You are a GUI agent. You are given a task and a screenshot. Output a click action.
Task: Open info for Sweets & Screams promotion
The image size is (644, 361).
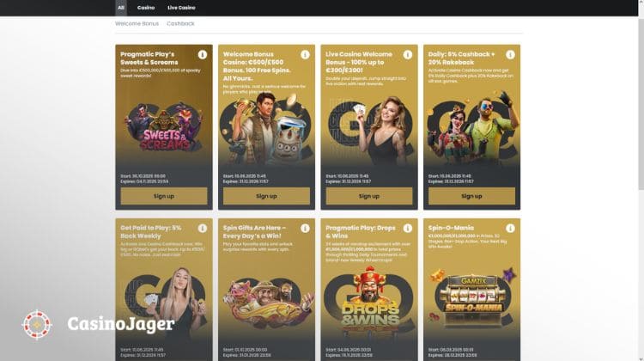click(202, 55)
